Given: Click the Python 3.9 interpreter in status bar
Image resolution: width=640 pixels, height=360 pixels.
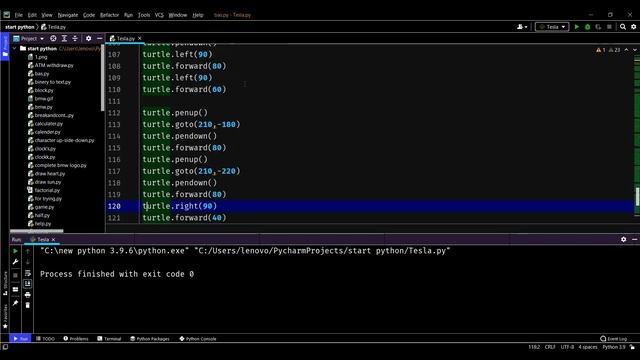Looking at the screenshot, I should (x=614, y=347).
